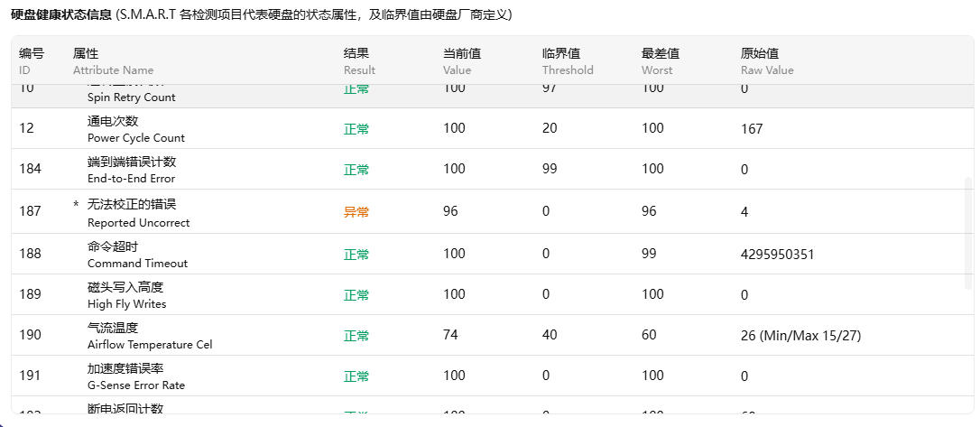The height and width of the screenshot is (427, 980).
Task: Click worst value 99 in Command Timeout row
Action: tap(650, 253)
